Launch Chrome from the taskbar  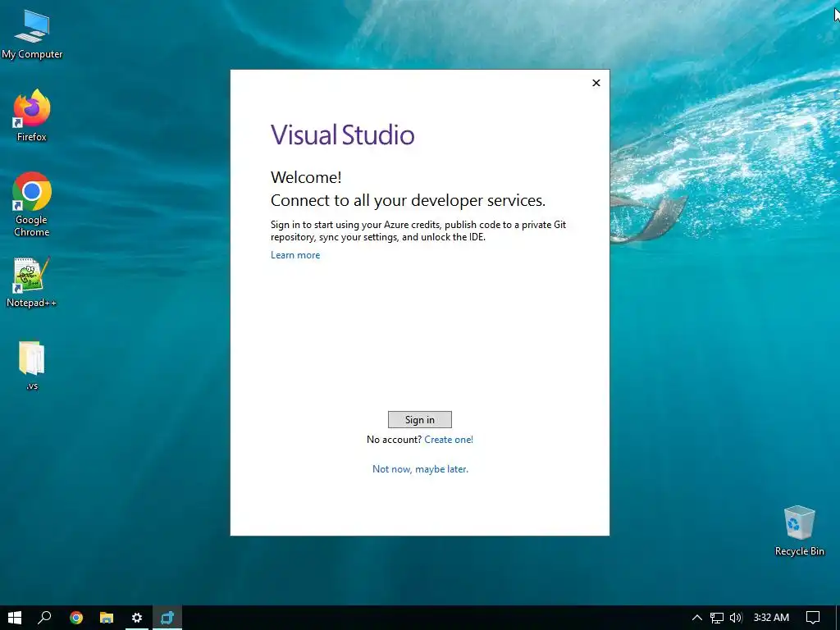tap(76, 618)
